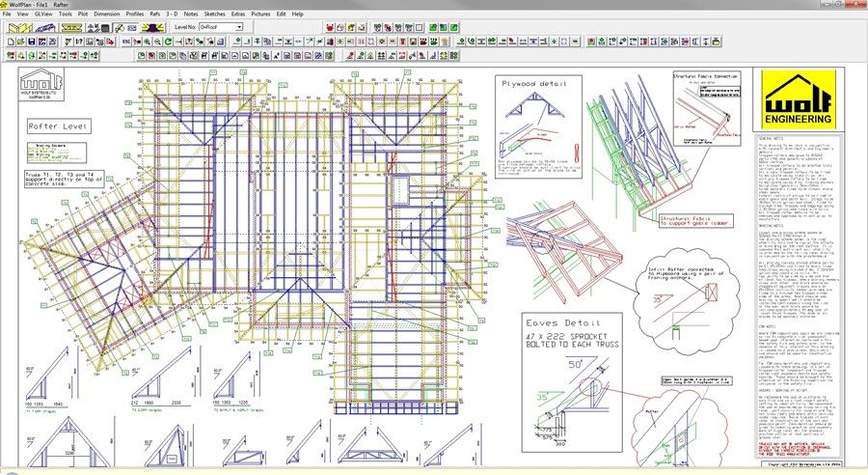Create a new file with blank page icon
The width and height of the screenshot is (868, 475).
click(11, 42)
